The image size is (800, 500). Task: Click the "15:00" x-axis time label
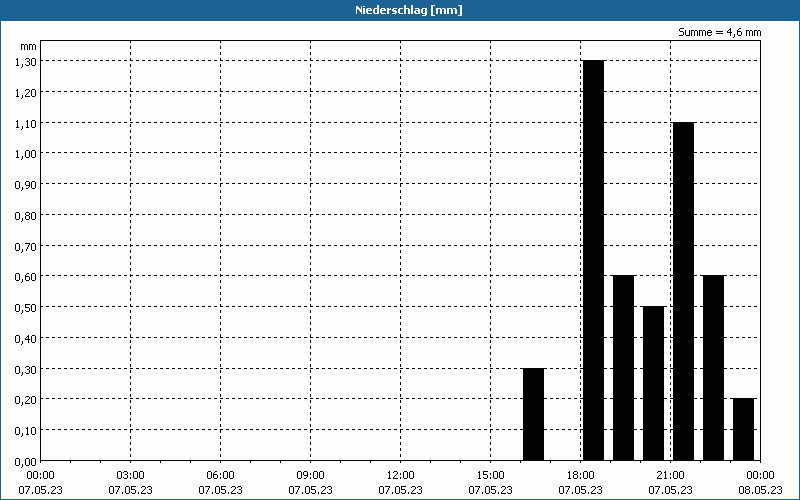[490, 476]
